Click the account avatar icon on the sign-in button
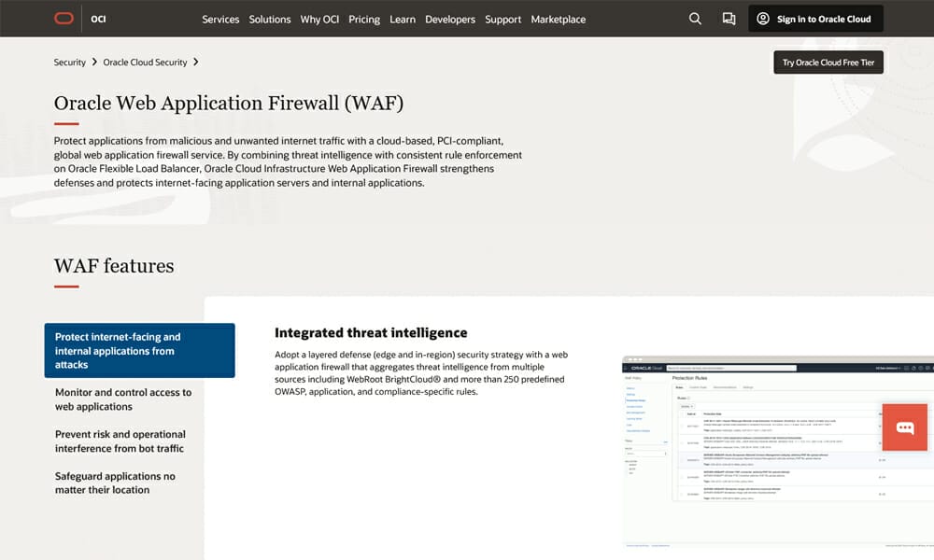Image resolution: width=934 pixels, height=560 pixels. click(765, 18)
